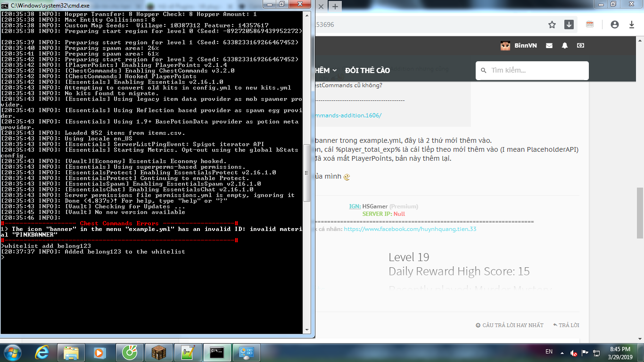The height and width of the screenshot is (362, 644).
Task: Toggle the muted speaker volume icon
Action: pos(574,353)
